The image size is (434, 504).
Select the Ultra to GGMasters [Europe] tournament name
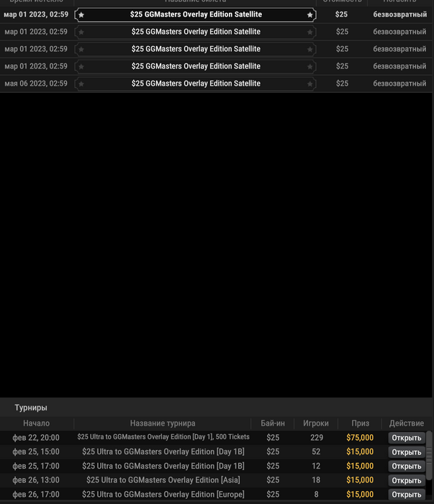click(163, 495)
